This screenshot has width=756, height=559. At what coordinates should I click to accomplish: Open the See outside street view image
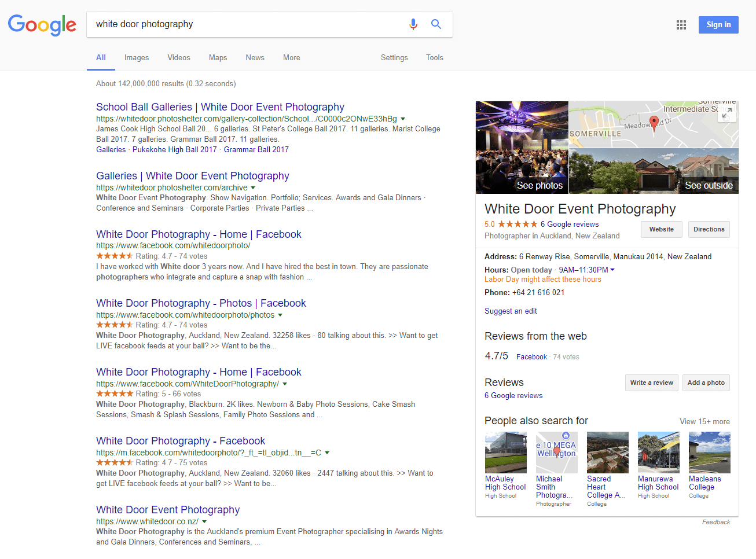(654, 171)
